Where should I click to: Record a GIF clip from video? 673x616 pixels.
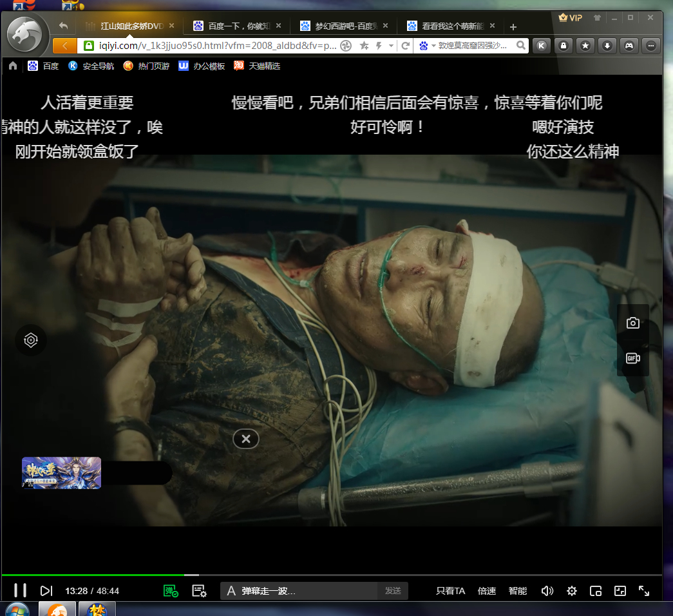pos(632,358)
